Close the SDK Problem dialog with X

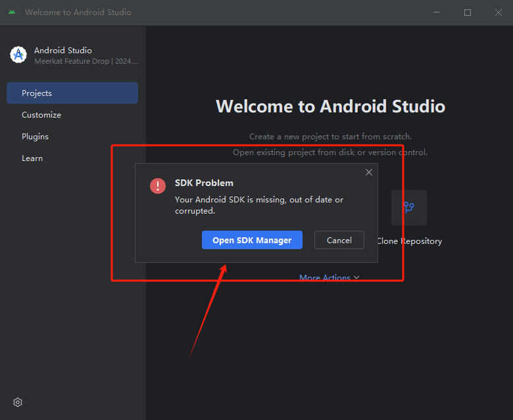(x=369, y=172)
